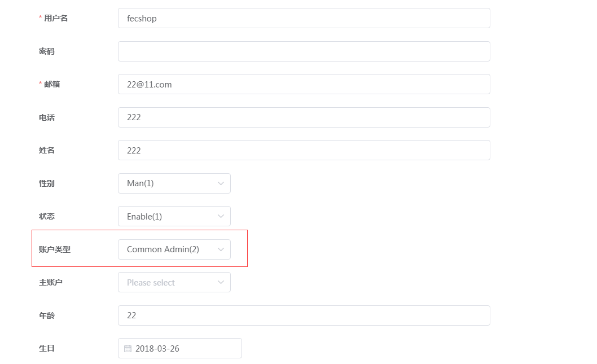
Task: Open the 生日 date picker 2018-03-26
Action: [179, 348]
